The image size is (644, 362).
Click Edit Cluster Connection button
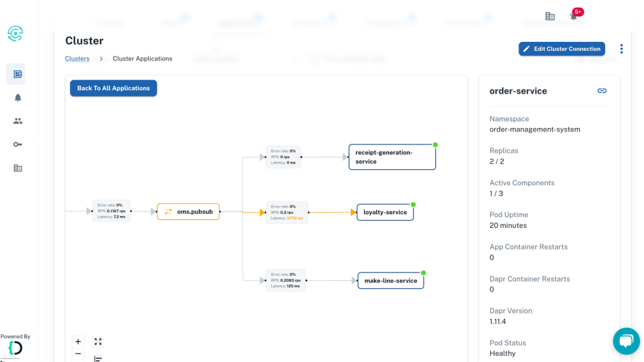[561, 49]
